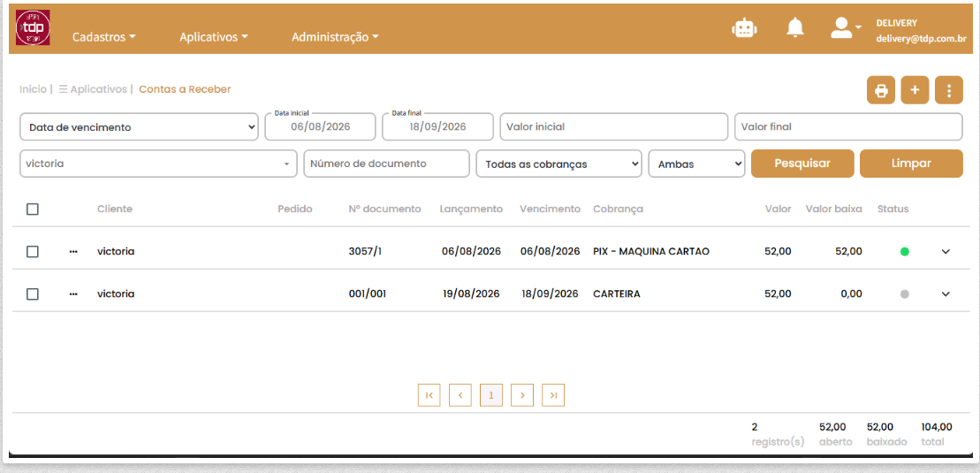Click the Cobrança column header
Screen dimensions: 980x473
coord(618,209)
